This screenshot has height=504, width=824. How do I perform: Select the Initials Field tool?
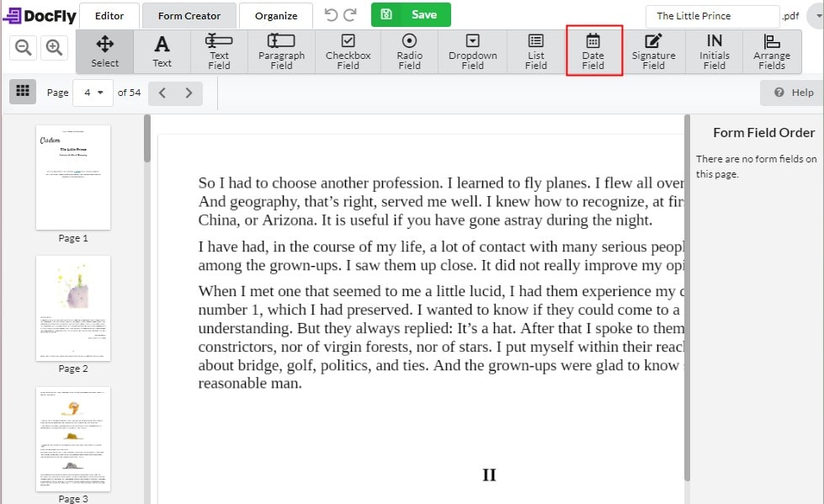[x=714, y=51]
